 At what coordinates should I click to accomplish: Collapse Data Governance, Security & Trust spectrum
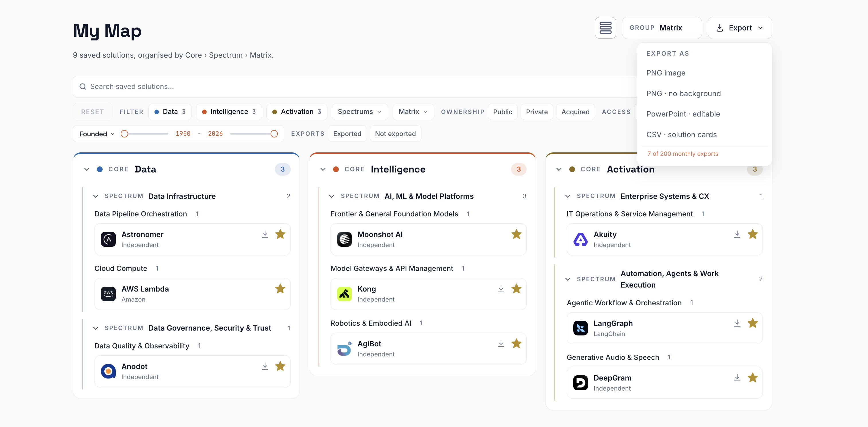[x=96, y=328]
